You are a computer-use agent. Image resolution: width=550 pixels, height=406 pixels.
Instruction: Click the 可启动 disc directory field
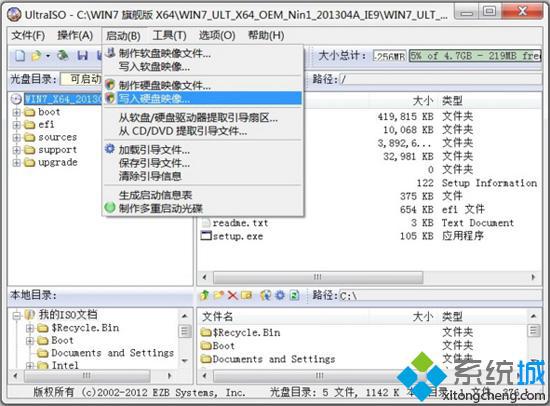click(x=81, y=79)
